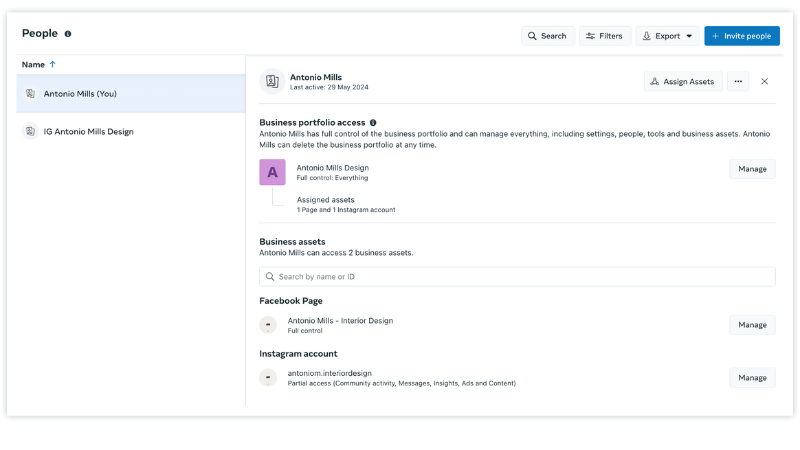The width and height of the screenshot is (800, 450).
Task: Click the Name column header
Action: [x=33, y=64]
